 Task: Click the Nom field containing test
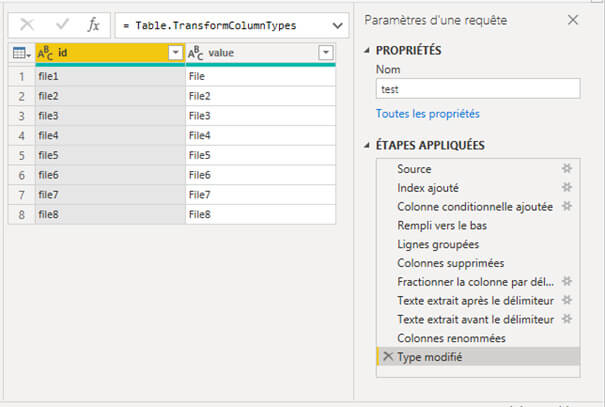coord(478,89)
